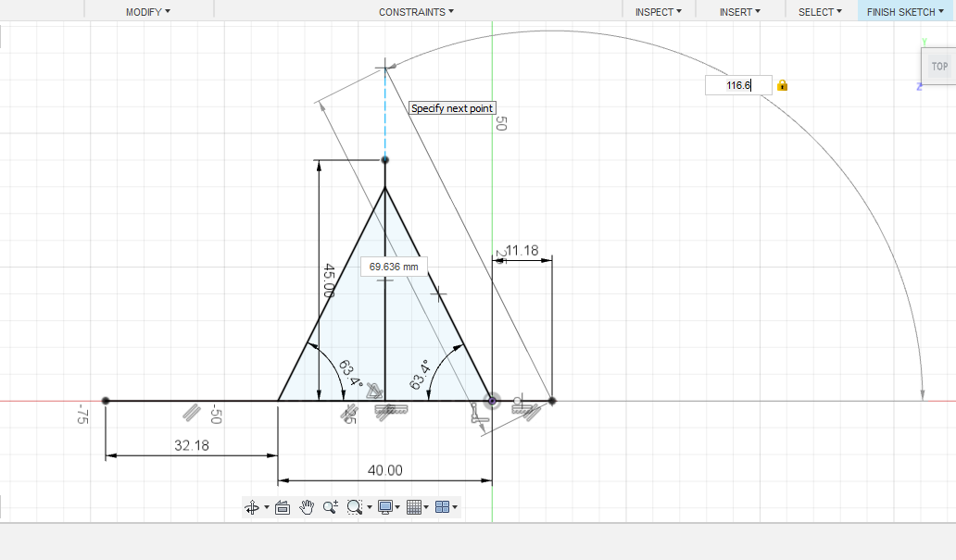The image size is (956, 560).
Task: Open the Viewports layout icon
Action: (443, 507)
